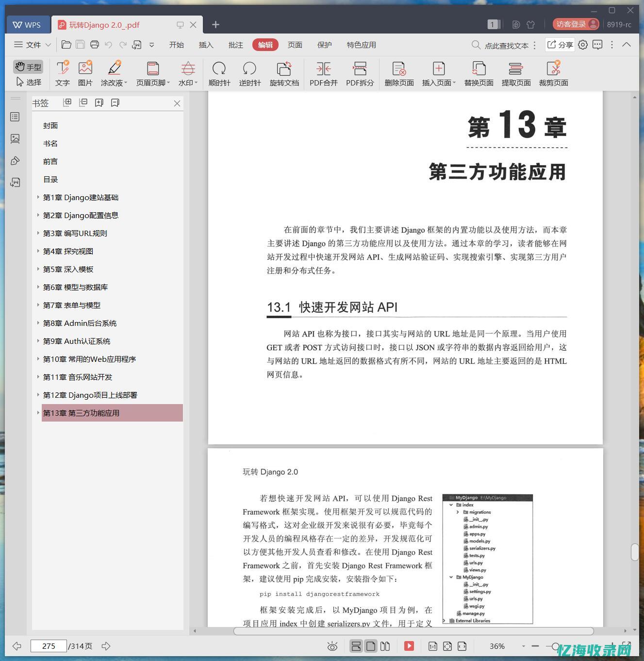Click the insert page icon (插入页面)

click(x=439, y=68)
